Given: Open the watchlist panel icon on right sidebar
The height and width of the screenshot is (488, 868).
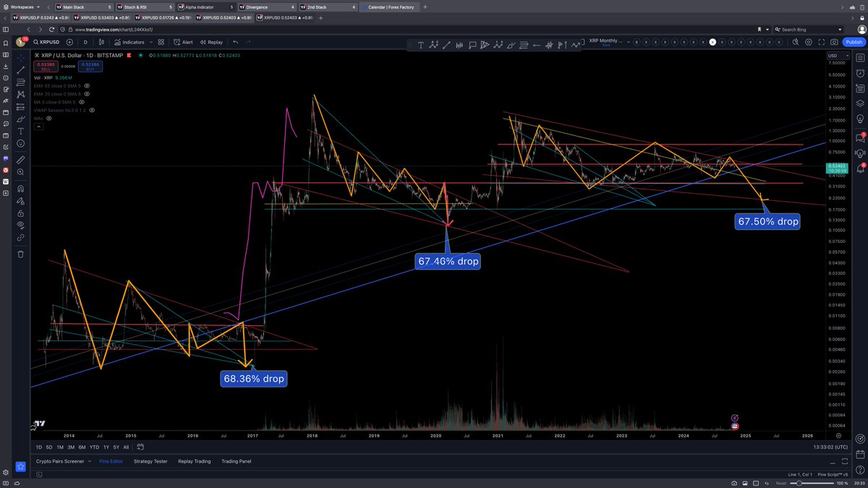Looking at the screenshot, I should tap(861, 58).
